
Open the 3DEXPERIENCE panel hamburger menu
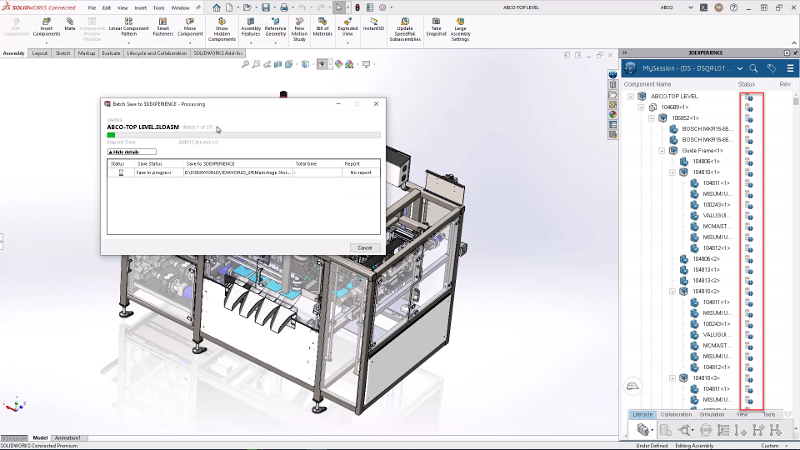point(788,68)
